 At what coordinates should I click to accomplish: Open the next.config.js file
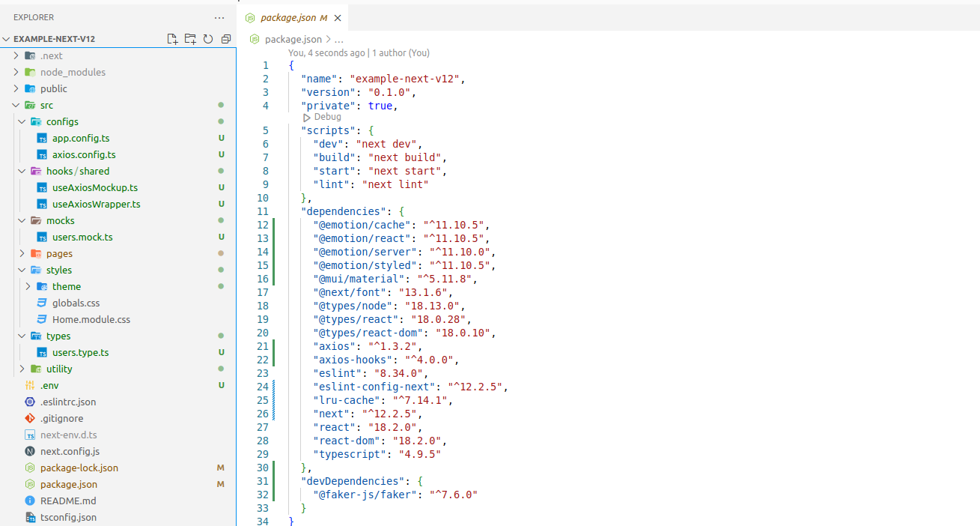[x=70, y=451]
